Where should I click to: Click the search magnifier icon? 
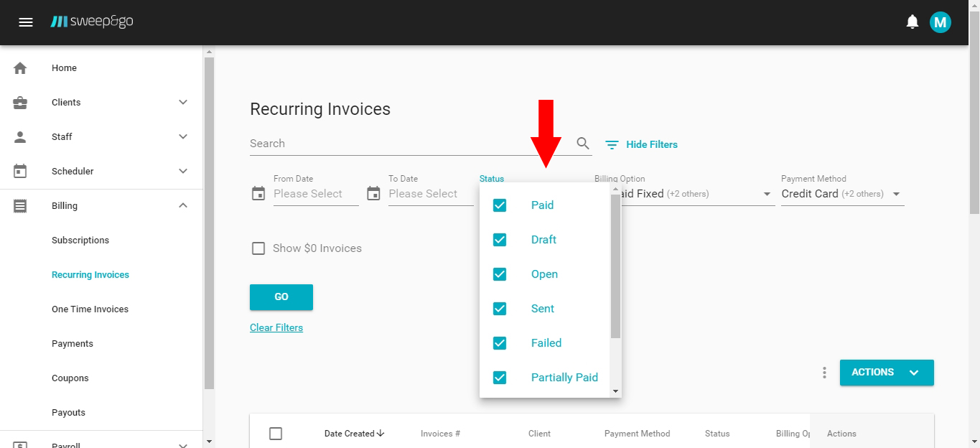click(x=583, y=144)
